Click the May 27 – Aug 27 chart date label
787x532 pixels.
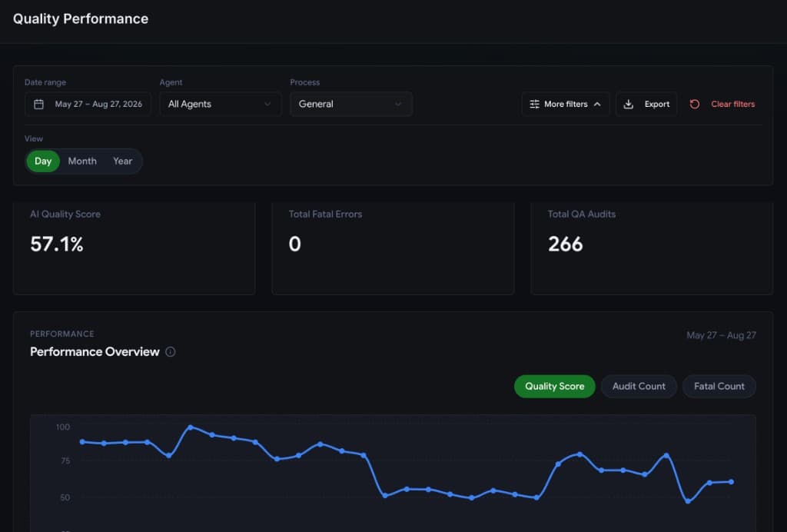pos(721,335)
